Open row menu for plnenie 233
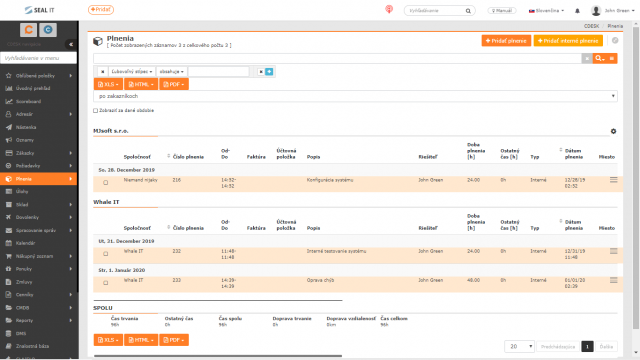 613,280
